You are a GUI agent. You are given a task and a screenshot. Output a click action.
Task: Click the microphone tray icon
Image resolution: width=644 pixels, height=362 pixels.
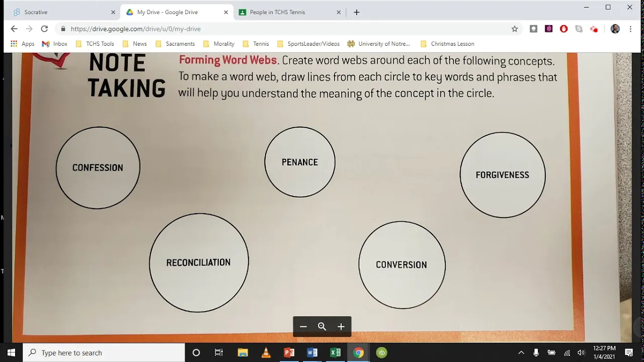536,352
